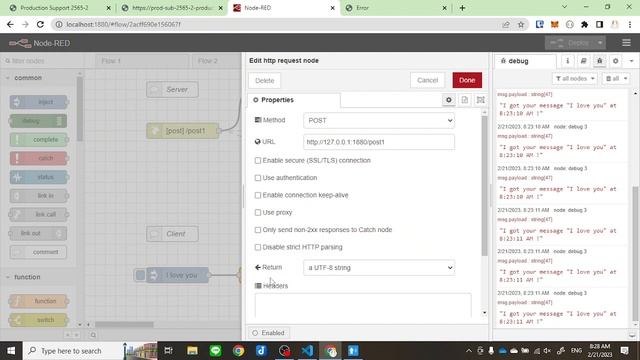Check Disable strict HTTP parsing
This screenshot has width=640, height=360.
[258, 247]
